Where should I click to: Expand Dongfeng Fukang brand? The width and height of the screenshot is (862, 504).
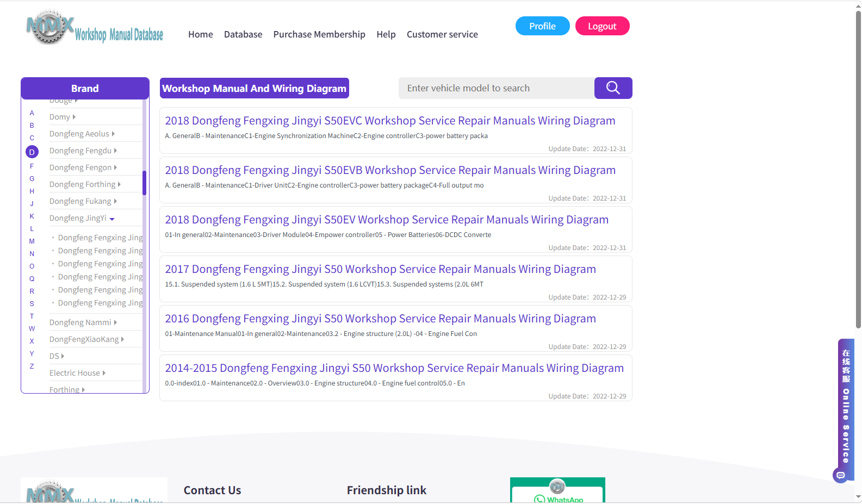click(83, 201)
